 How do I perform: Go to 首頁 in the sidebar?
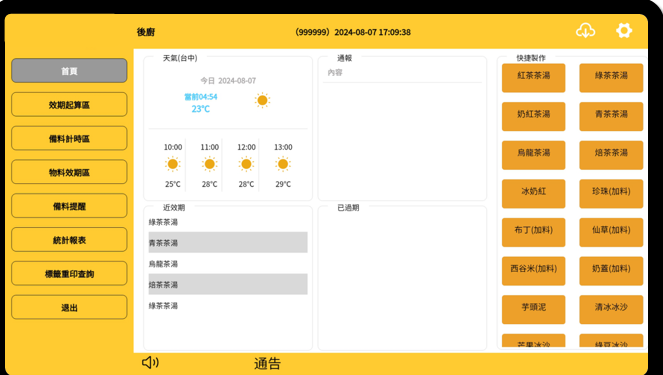pyautogui.click(x=69, y=71)
